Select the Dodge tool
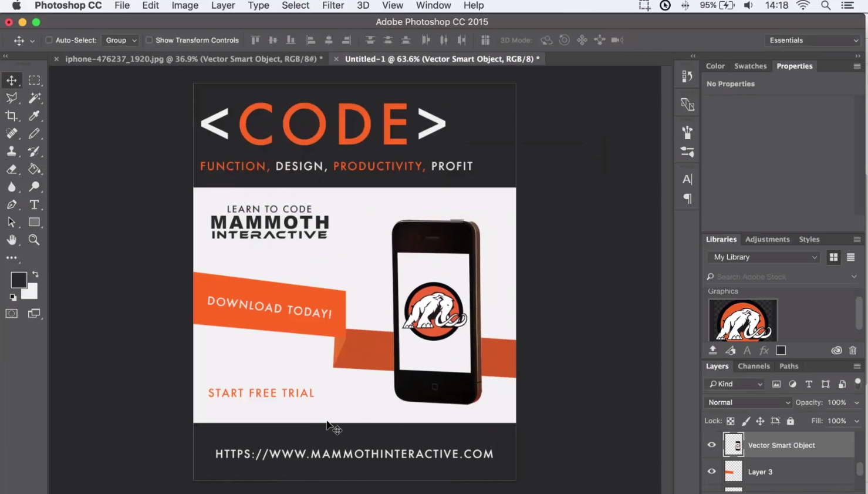Screen dimensions: 868x494 [35, 187]
